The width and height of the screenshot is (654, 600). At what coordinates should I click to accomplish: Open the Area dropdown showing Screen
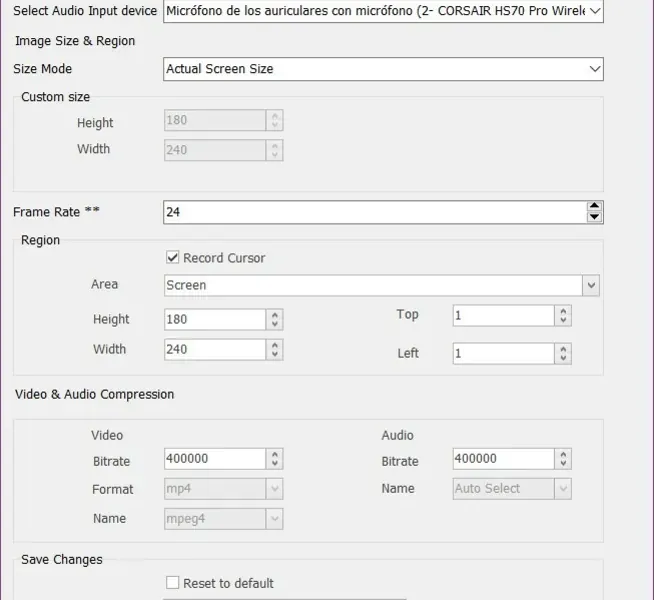click(x=591, y=286)
